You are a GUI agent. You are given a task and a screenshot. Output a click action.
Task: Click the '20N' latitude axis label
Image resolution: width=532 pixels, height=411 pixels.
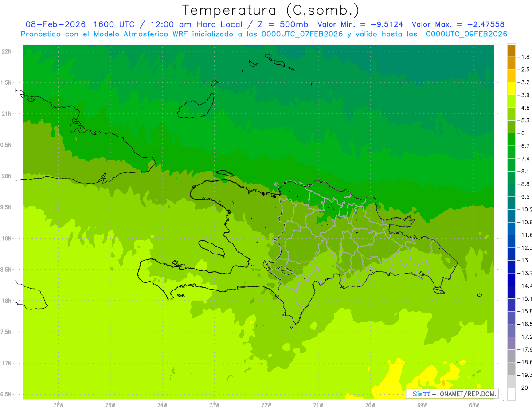[7, 176]
